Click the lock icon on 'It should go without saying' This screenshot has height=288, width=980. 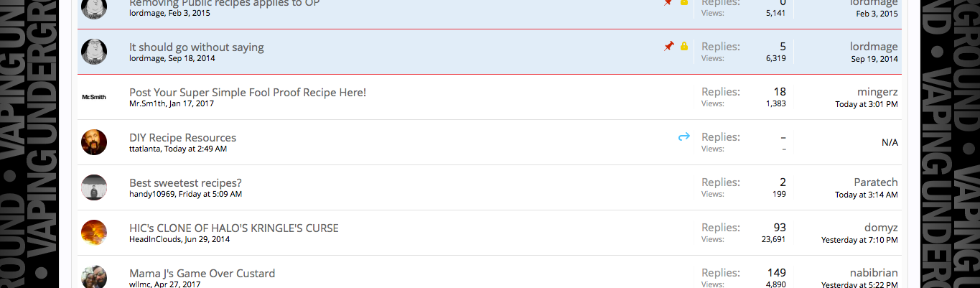(x=684, y=47)
